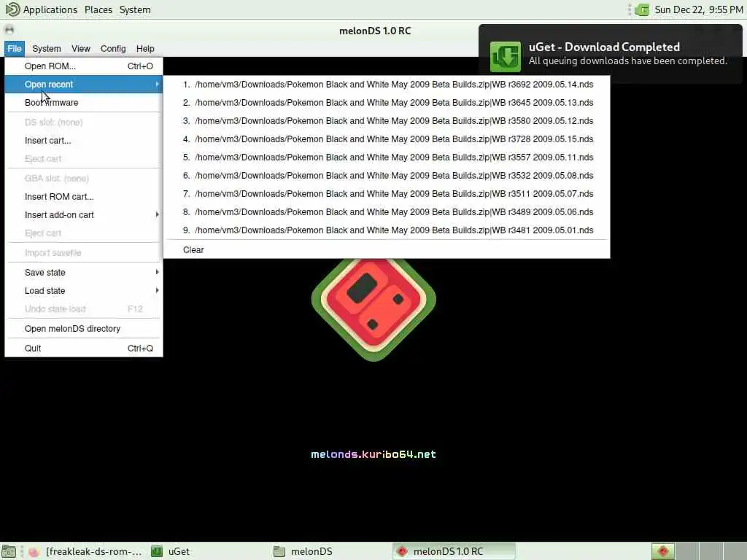Select Insert ROM cart... menu entry

84,197
